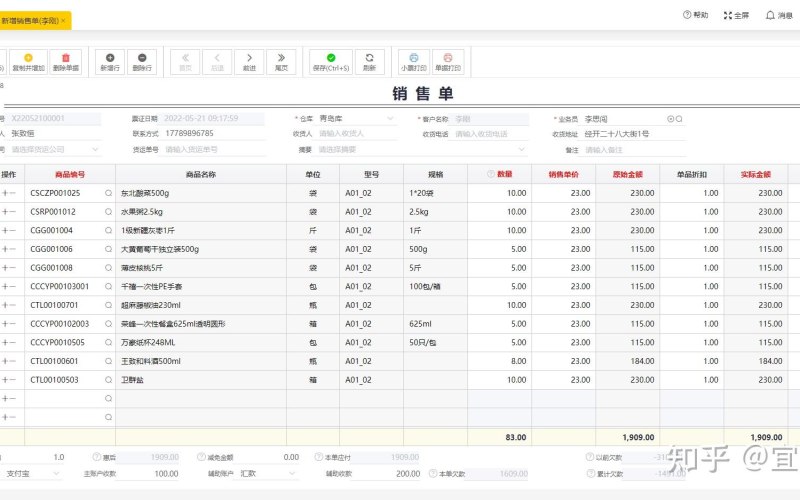Click the search icon in 业务员 field
This screenshot has height=500, width=800.
click(679, 119)
